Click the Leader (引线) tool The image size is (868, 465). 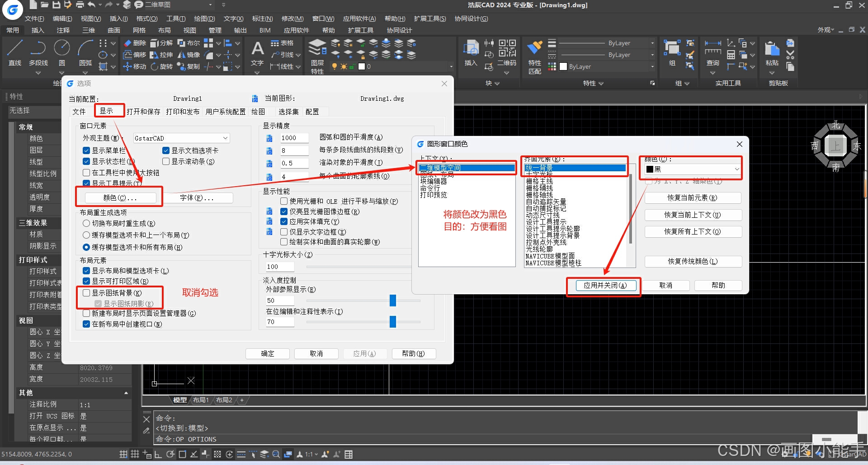[283, 55]
